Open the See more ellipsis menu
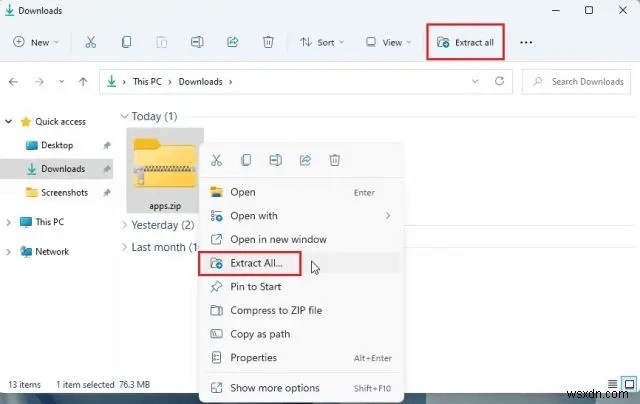640x404 pixels. [526, 42]
